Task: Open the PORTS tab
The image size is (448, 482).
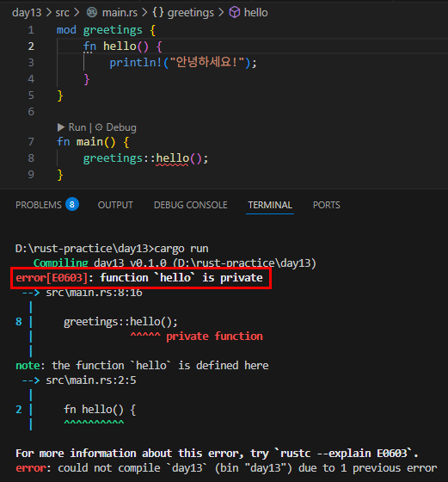Action: [x=327, y=205]
